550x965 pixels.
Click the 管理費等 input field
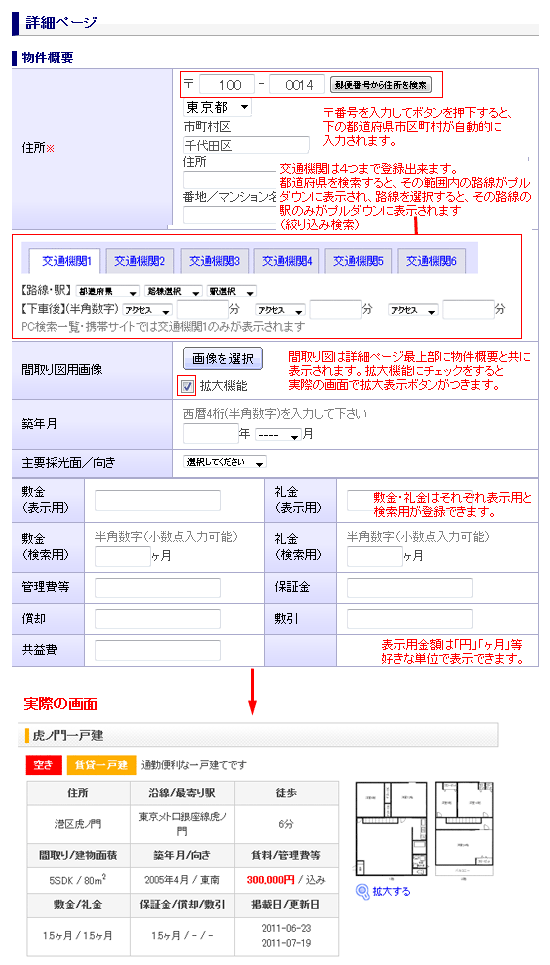(x=157, y=588)
